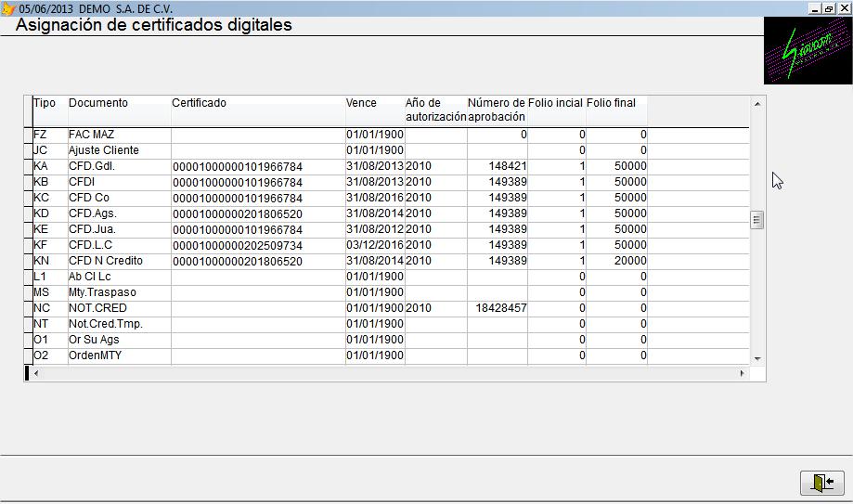Select the CFD.Ags. document cell
Viewport: 853px width, 504px height.
tap(119, 213)
